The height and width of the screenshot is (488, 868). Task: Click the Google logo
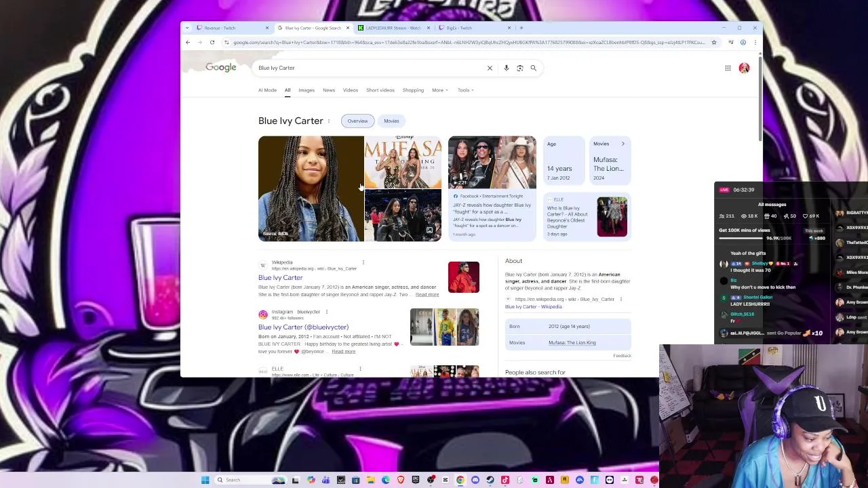pos(221,67)
